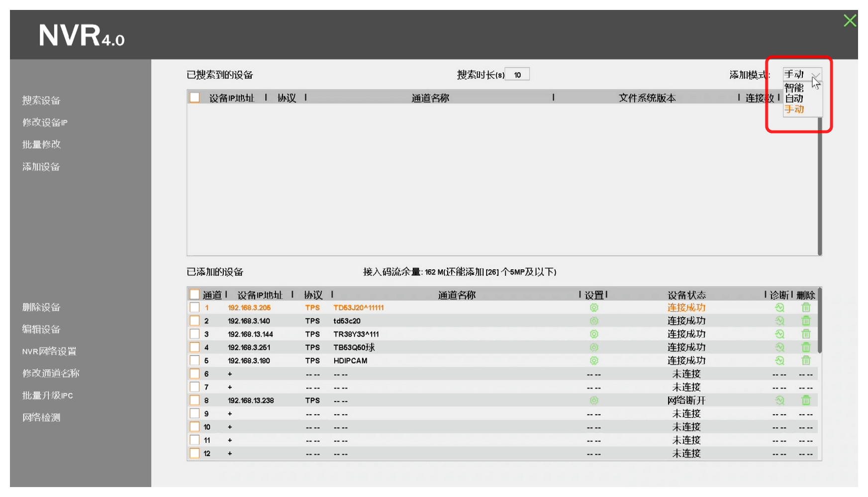The image size is (868, 497).
Task: Click 批量升级IPC in the sidebar
Action: 47,396
